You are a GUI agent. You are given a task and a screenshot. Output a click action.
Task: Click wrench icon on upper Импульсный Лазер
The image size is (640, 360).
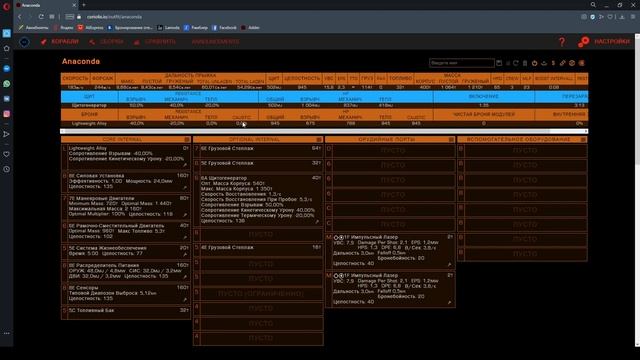[449, 264]
